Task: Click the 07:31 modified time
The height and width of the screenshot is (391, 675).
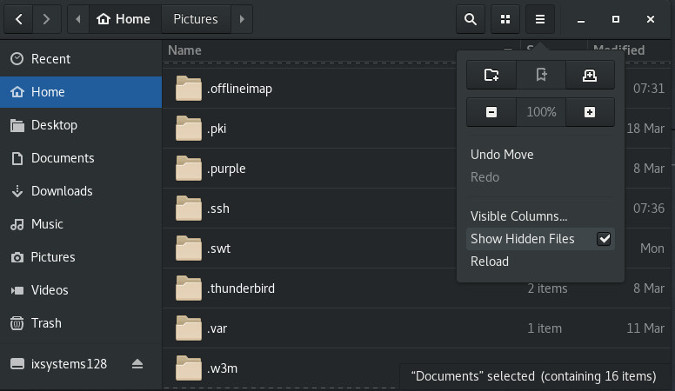Action: tap(649, 89)
